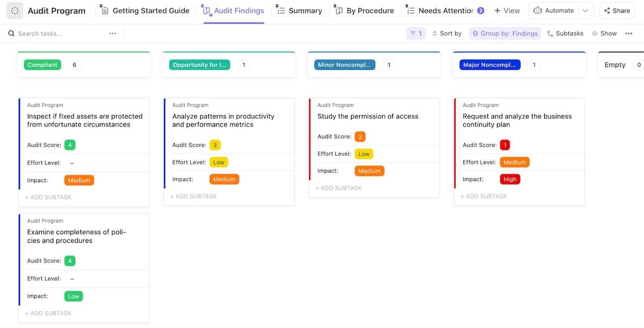Select the By Procedure tab
Screen dimensions: 644x328
pos(364,11)
